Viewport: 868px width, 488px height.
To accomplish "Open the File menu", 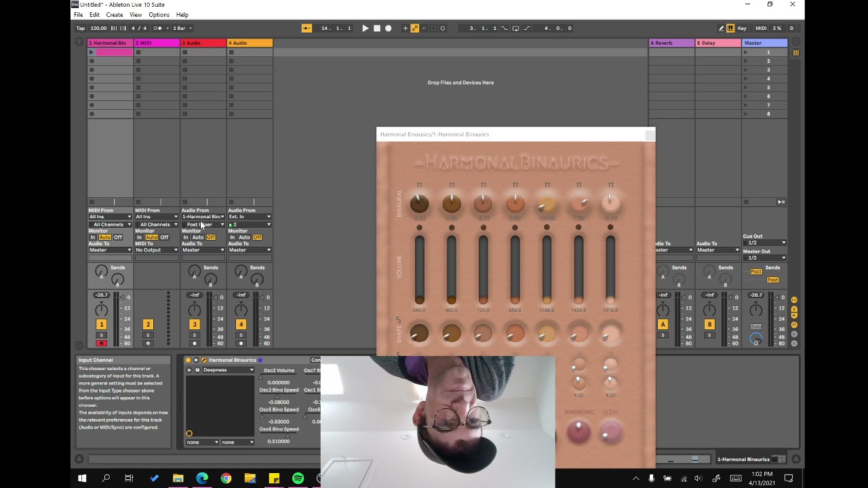I will pos(79,15).
